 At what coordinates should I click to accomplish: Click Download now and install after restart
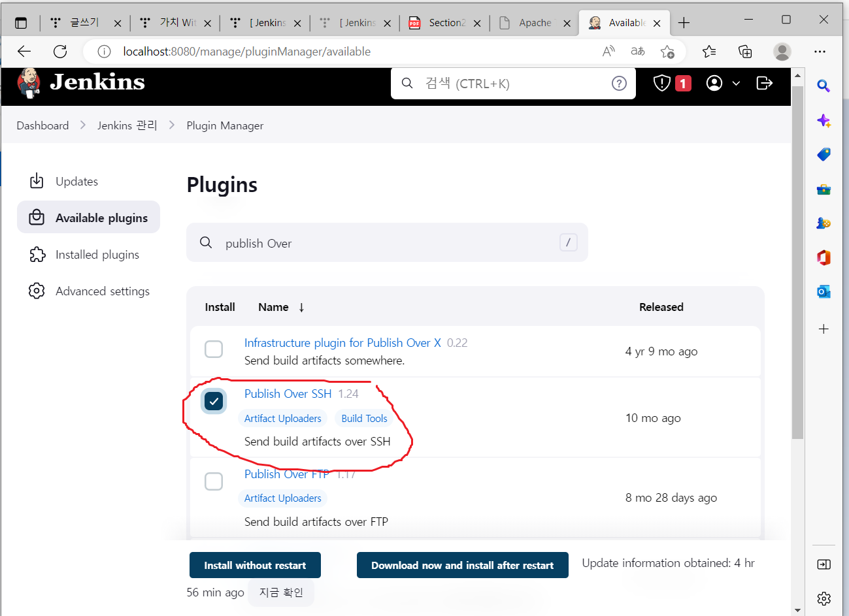(462, 565)
